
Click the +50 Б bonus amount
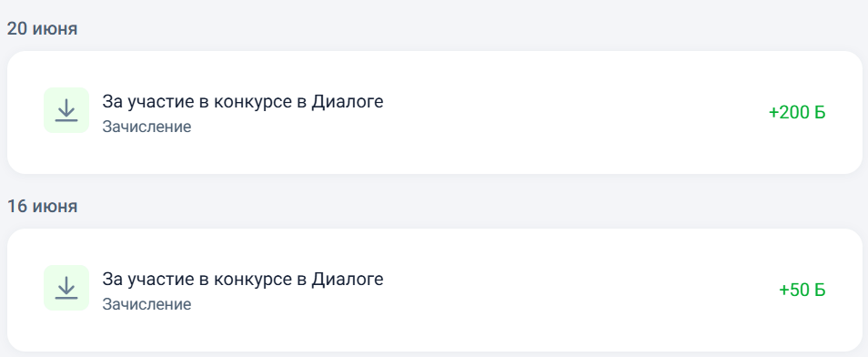tap(802, 290)
